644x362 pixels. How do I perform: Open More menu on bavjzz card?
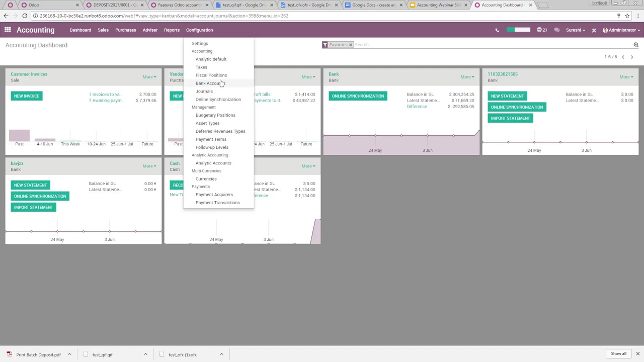point(149,166)
